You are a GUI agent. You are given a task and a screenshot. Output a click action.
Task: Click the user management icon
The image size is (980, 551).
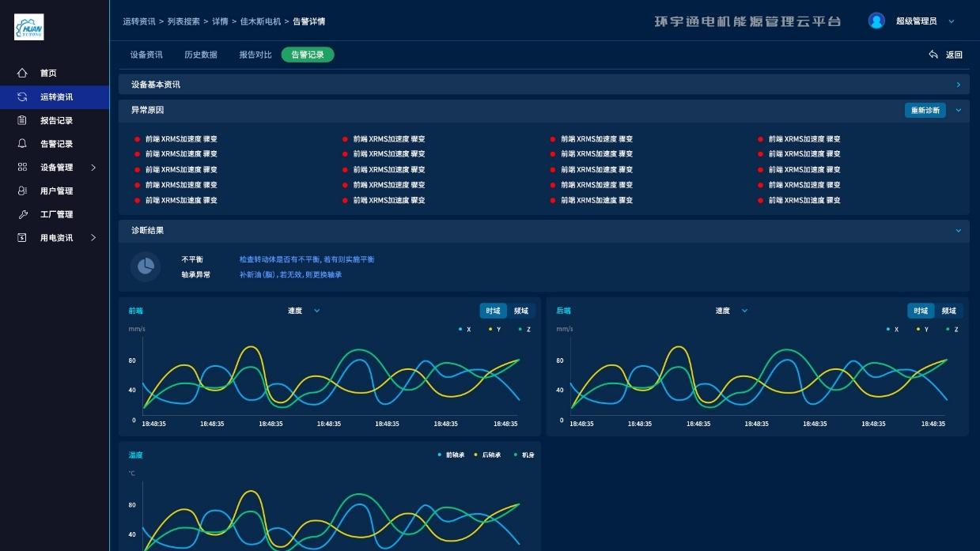(22, 191)
